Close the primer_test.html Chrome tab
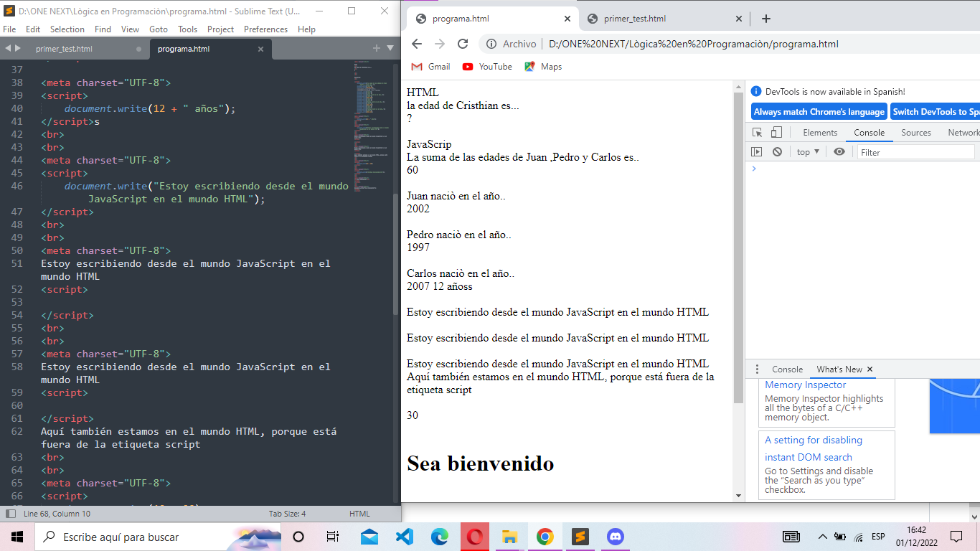Image resolution: width=980 pixels, height=551 pixels. pos(739,19)
